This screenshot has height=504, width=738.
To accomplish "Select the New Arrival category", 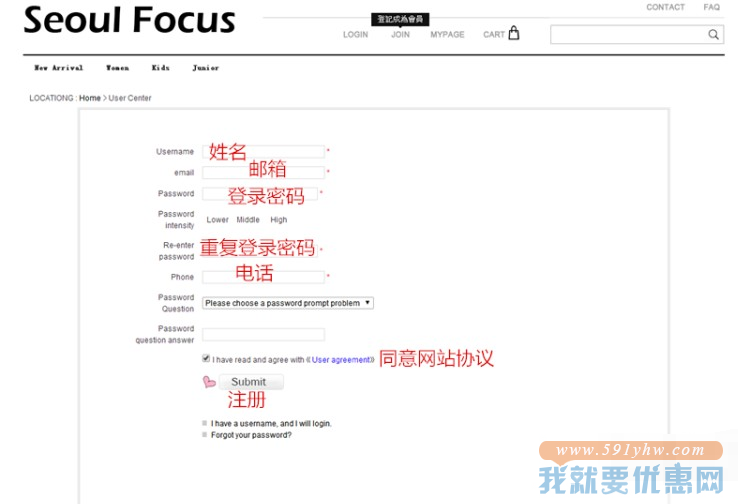I will 58,68.
